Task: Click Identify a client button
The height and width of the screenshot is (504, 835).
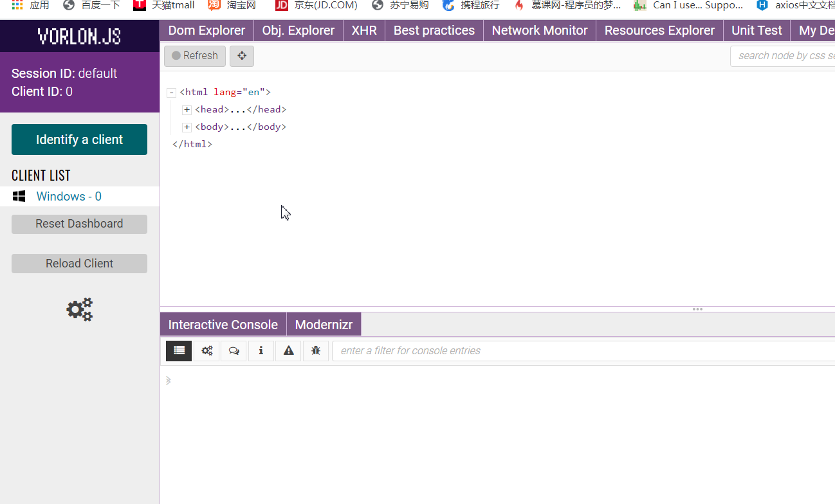Action: tap(79, 139)
